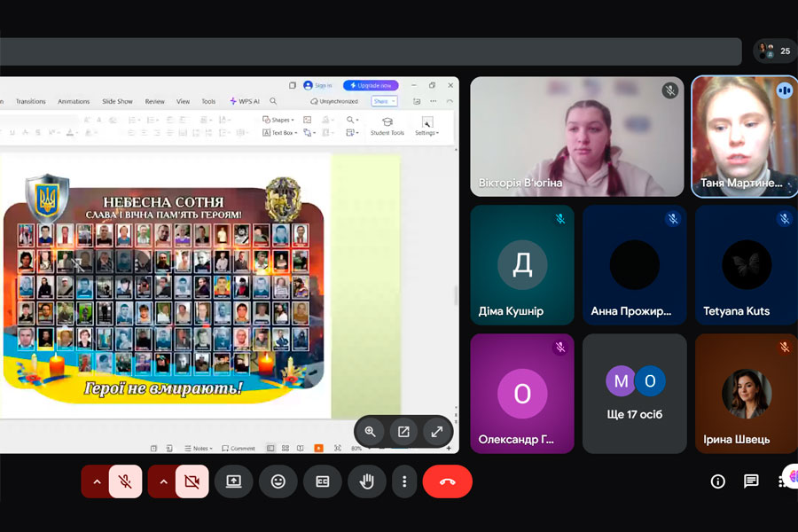Raise hand in the meeting
The height and width of the screenshot is (532, 798).
point(367,481)
